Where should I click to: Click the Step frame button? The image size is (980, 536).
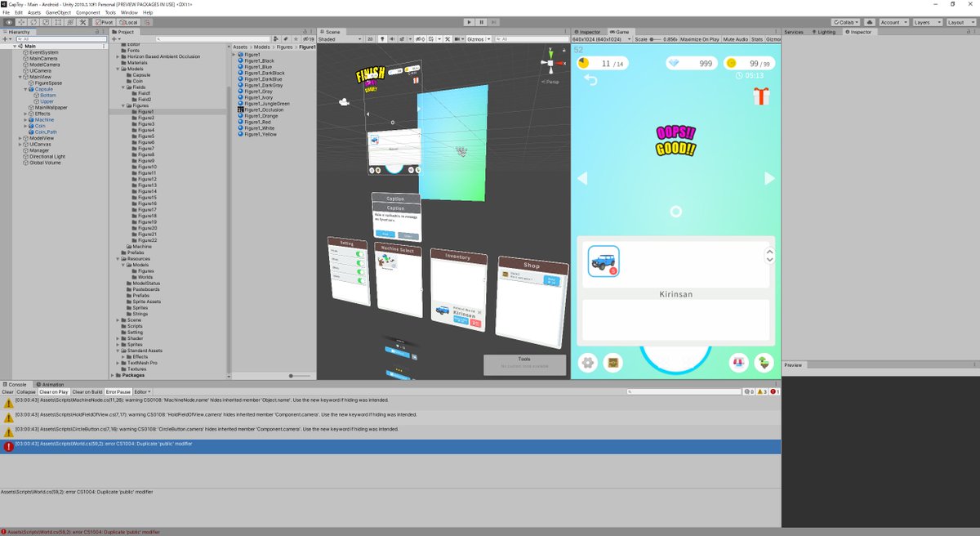(496, 22)
